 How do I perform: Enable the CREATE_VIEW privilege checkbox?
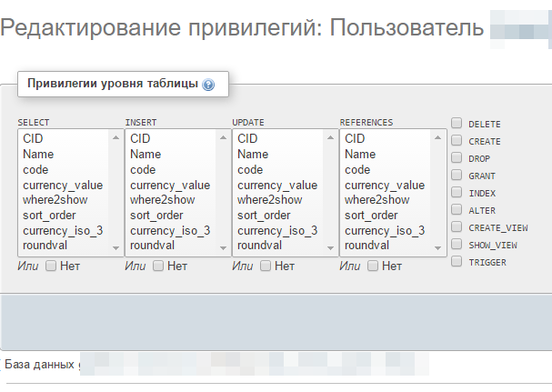point(457,226)
